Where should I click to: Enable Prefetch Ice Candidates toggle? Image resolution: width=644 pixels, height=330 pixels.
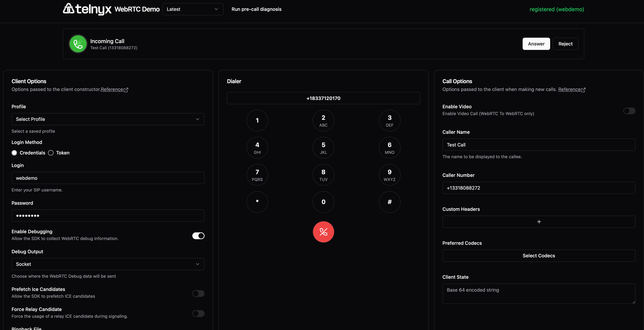[x=198, y=294]
